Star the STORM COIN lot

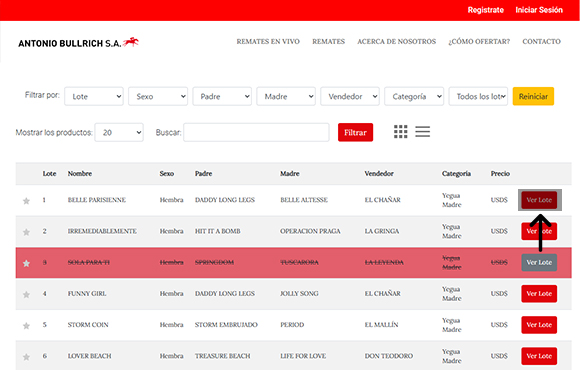26,326
